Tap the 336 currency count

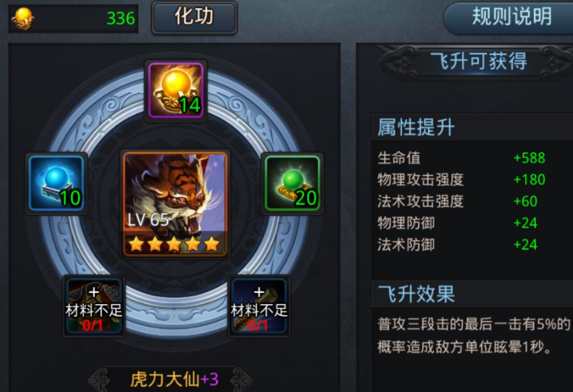(121, 18)
